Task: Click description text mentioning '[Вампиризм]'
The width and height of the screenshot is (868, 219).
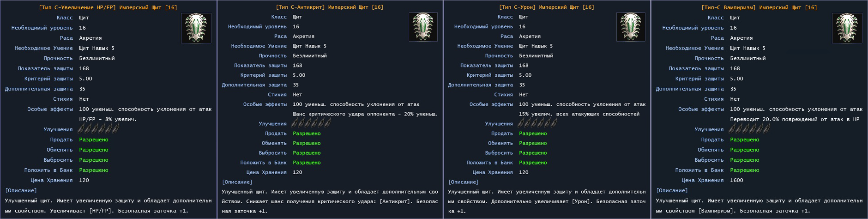Action: (x=759, y=206)
